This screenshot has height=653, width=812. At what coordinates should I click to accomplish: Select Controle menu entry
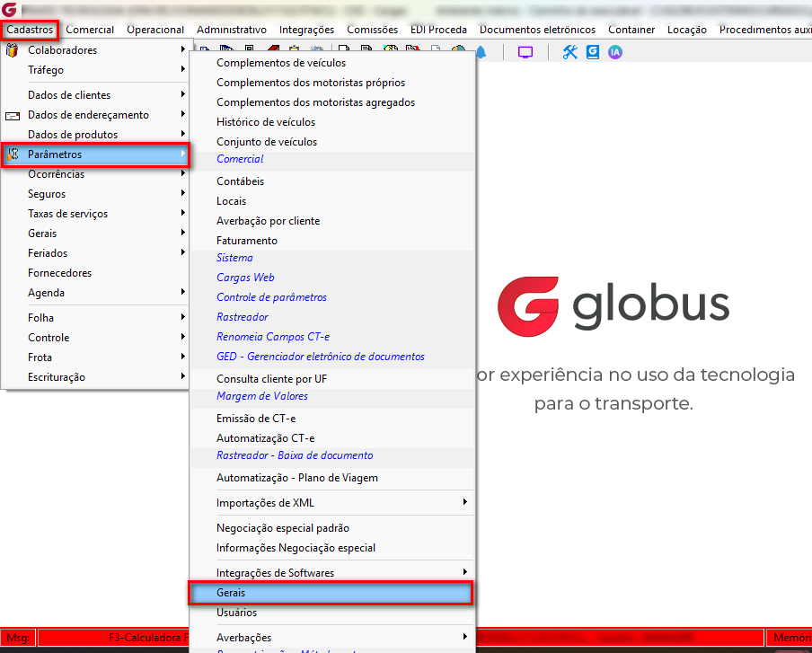tap(95, 338)
